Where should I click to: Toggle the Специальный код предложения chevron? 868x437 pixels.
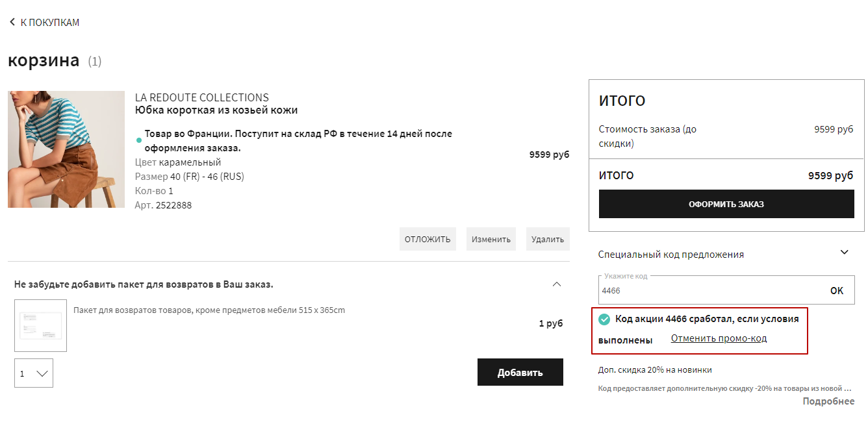[x=844, y=253]
